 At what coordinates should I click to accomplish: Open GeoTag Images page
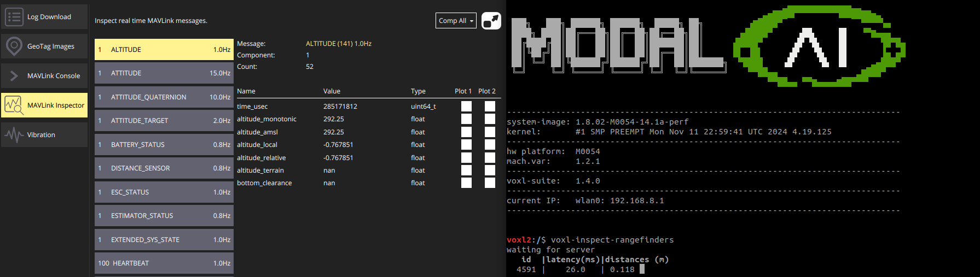44,46
